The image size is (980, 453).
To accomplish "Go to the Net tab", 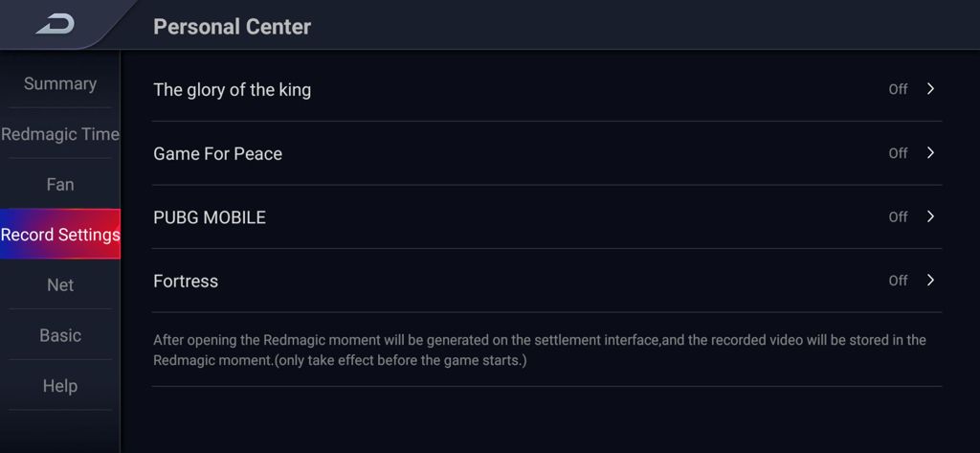I will 60,284.
